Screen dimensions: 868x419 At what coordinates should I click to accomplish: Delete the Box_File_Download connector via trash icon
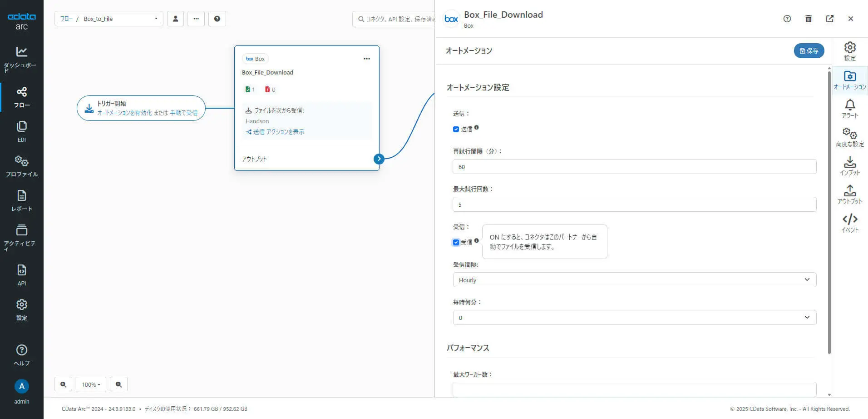808,19
